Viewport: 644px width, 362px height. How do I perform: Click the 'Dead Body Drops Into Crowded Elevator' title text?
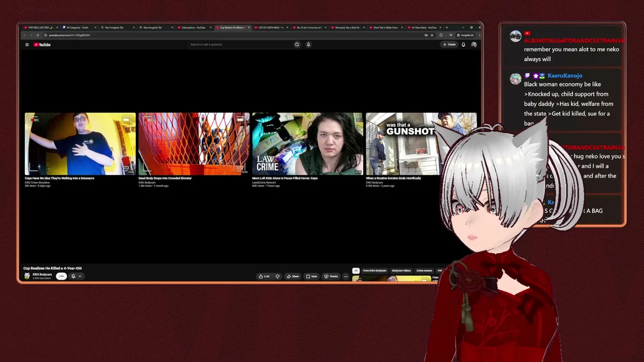click(x=165, y=178)
